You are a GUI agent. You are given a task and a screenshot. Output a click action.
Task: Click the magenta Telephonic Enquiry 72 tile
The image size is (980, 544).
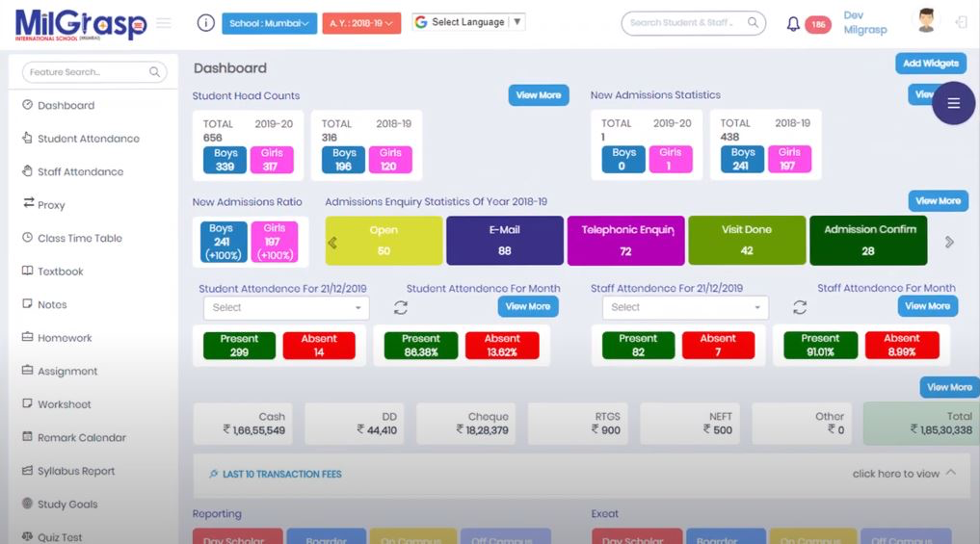pyautogui.click(x=625, y=241)
